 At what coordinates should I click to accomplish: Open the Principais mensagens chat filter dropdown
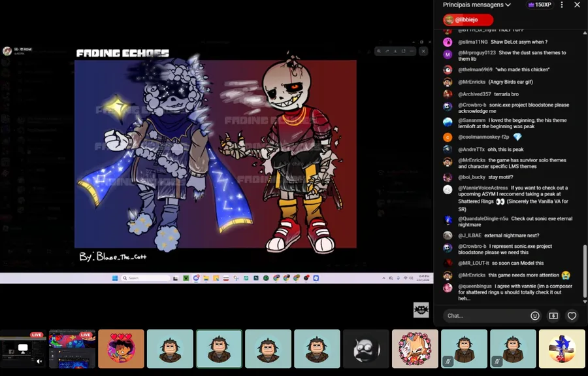click(477, 5)
